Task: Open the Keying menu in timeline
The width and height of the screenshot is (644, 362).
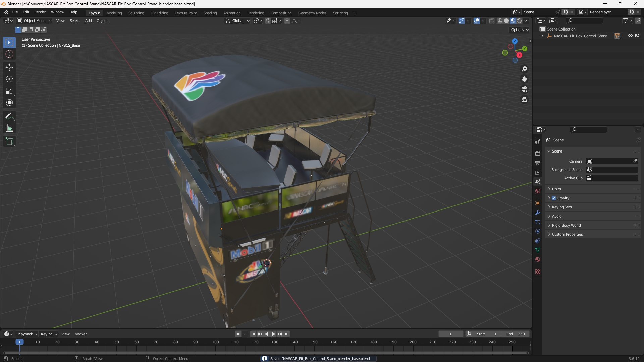Action: 49,334
